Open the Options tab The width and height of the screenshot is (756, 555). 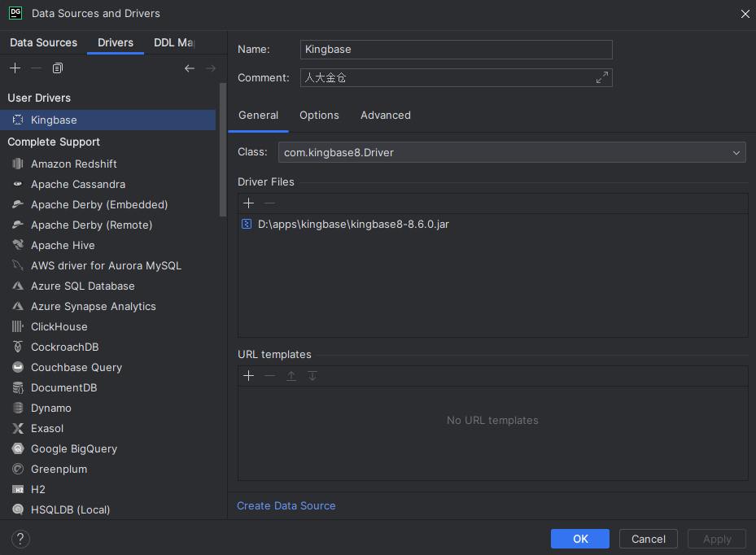coord(319,116)
